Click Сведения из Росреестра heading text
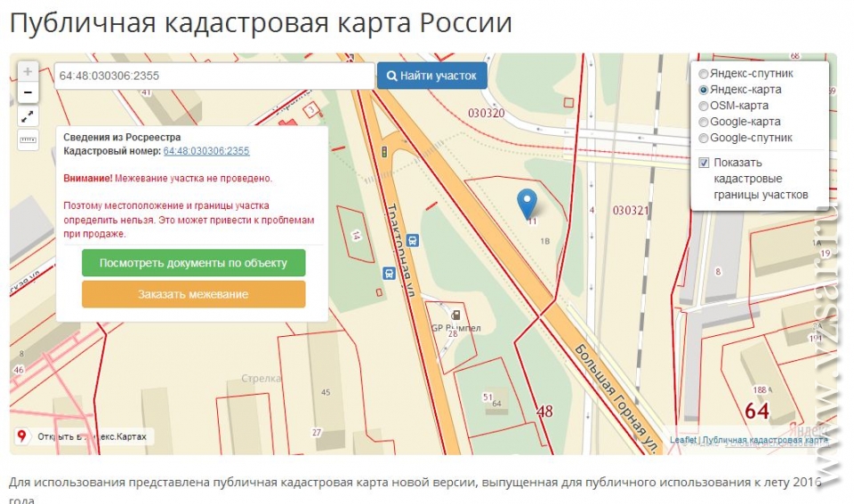The height and width of the screenshot is (504, 854). pos(122,137)
